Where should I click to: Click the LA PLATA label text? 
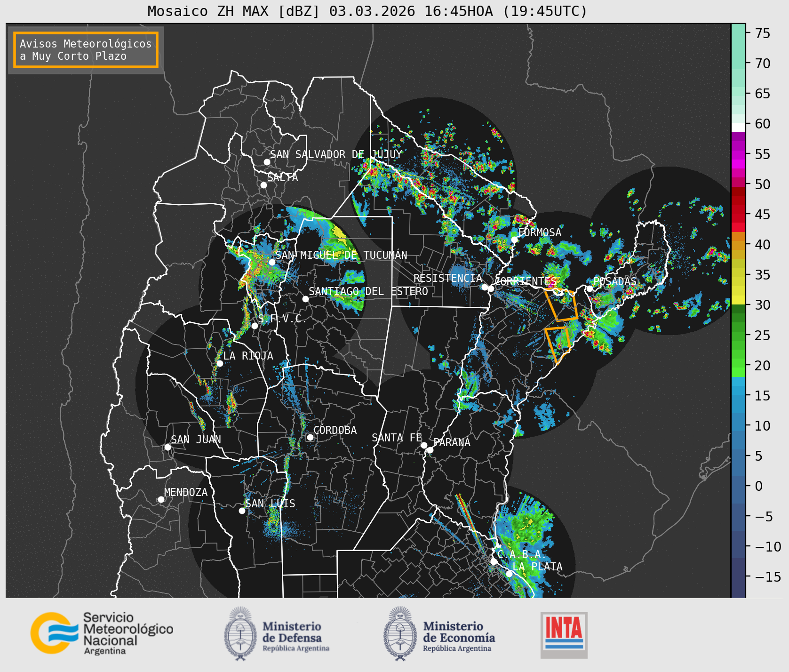tap(537, 567)
